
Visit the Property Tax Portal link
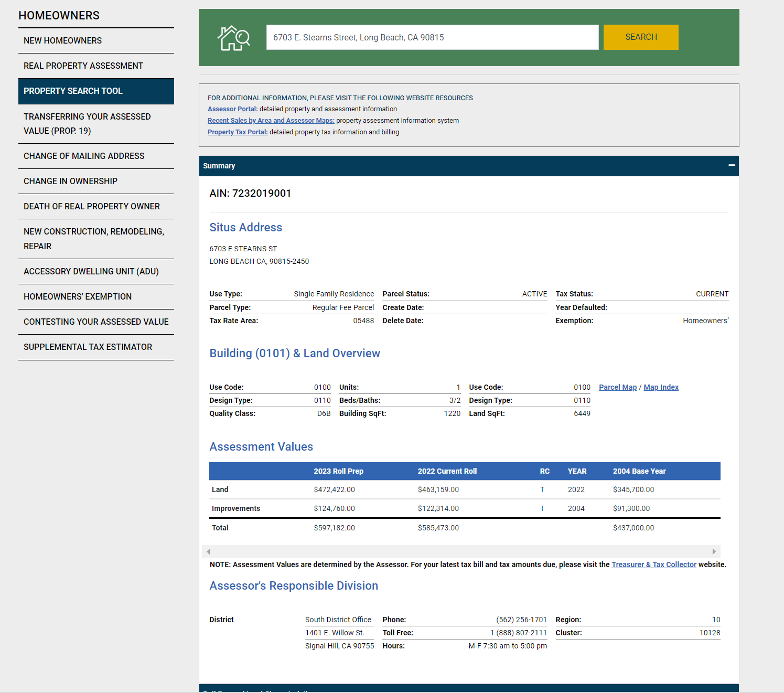[238, 132]
